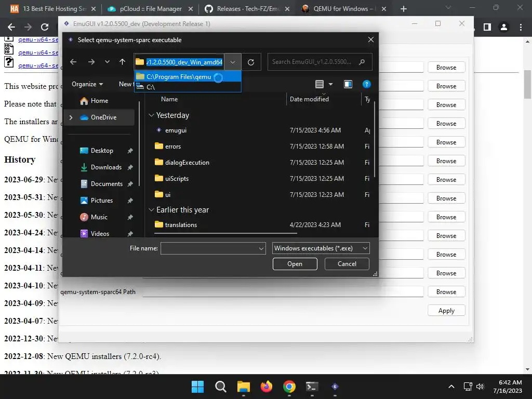
Task: Open Pictures quick access location
Action: click(101, 201)
